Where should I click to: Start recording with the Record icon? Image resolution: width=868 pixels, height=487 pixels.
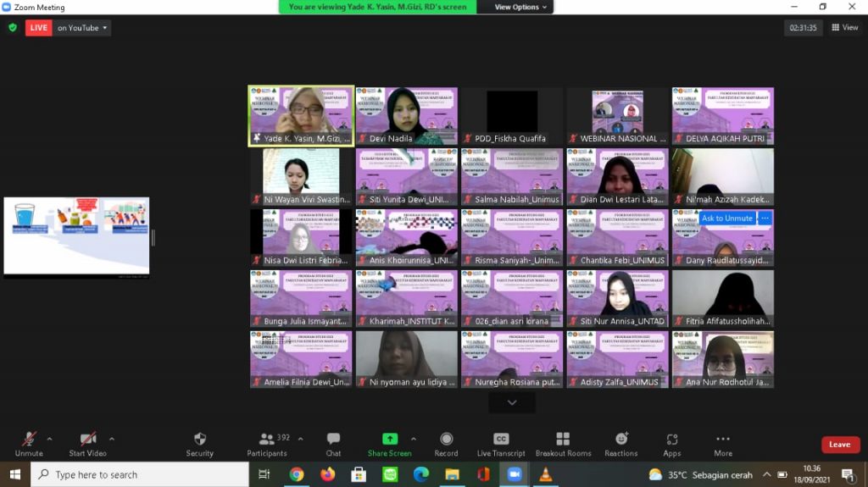(446, 440)
